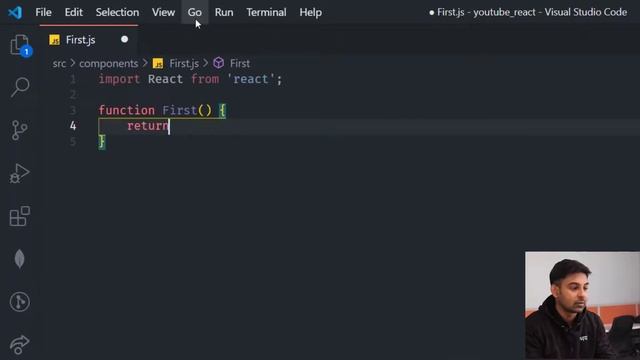Image resolution: width=640 pixels, height=360 pixels.
Task: Open the Terminal menu
Action: pyautogui.click(x=266, y=12)
